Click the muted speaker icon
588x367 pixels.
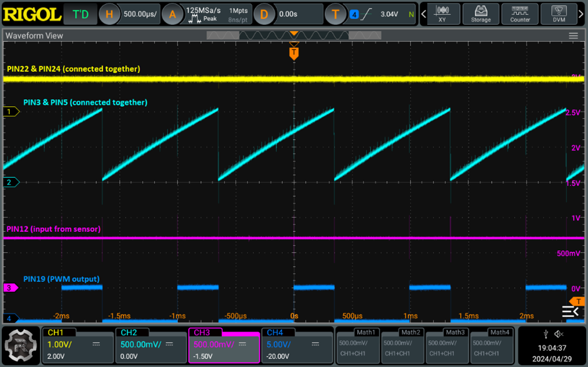pos(559,335)
